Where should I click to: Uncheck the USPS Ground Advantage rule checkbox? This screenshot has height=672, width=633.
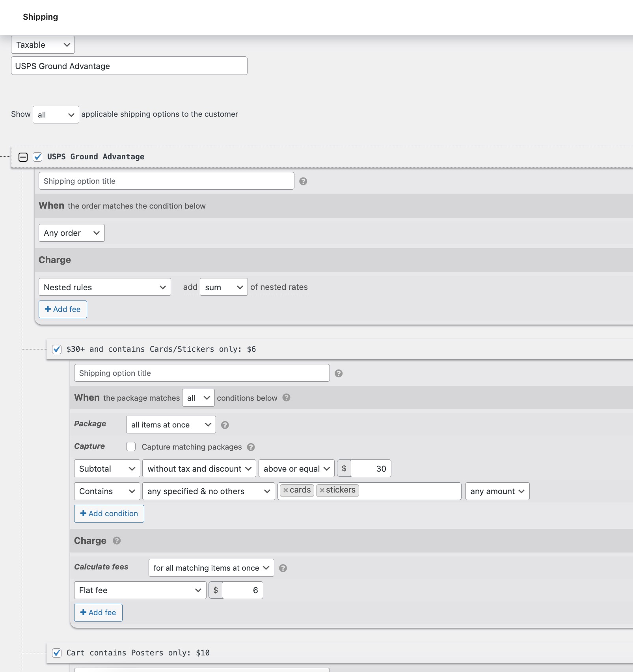[37, 157]
